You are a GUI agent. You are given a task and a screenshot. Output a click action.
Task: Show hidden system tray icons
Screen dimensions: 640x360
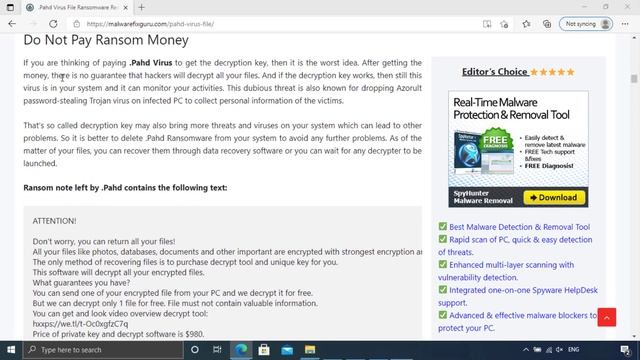pyautogui.click(x=526, y=349)
